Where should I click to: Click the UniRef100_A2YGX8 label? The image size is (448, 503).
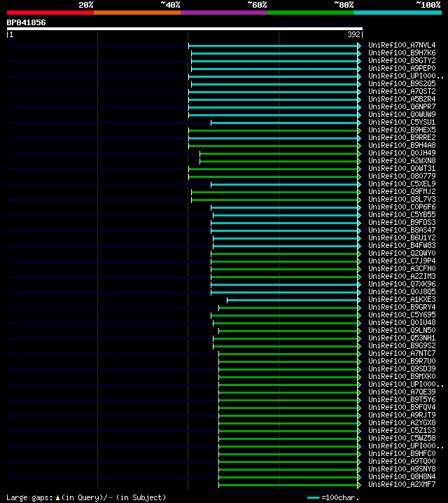pyautogui.click(x=402, y=422)
